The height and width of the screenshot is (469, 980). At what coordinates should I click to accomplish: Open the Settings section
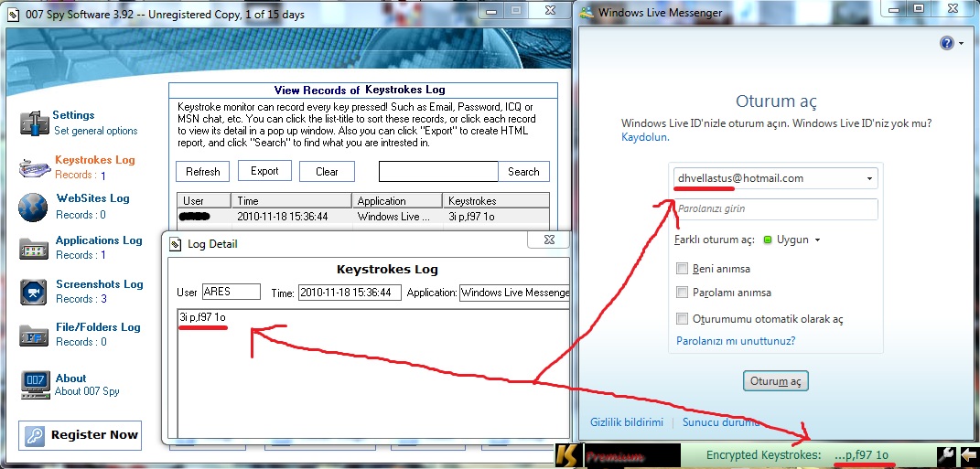[73, 115]
